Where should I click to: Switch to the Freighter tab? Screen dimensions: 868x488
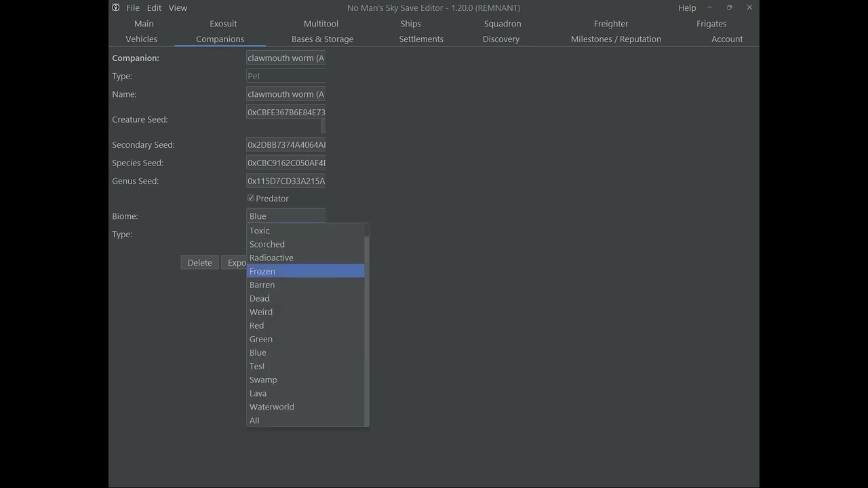tap(611, 24)
